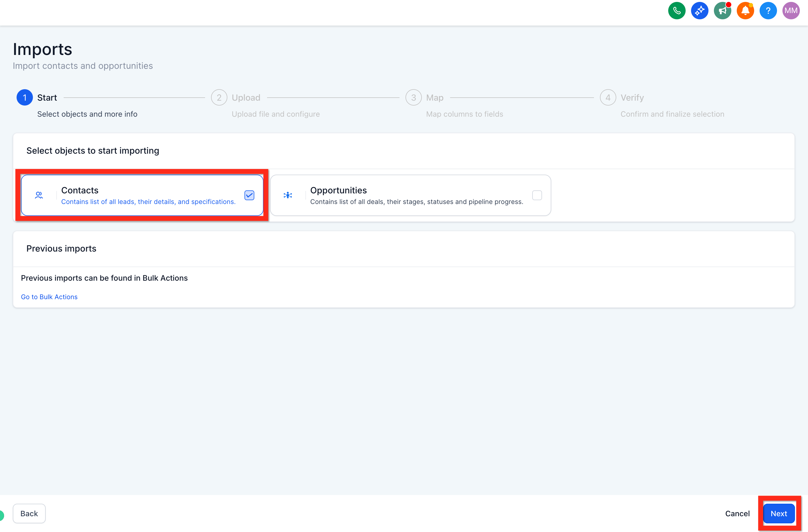Viewport: 808px width, 532px height.
Task: Click 'Select objects and more info' description
Action: [87, 114]
